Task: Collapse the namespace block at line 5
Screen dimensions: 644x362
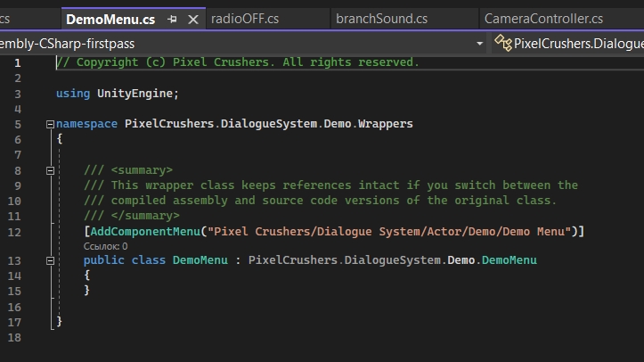Action: (50, 124)
